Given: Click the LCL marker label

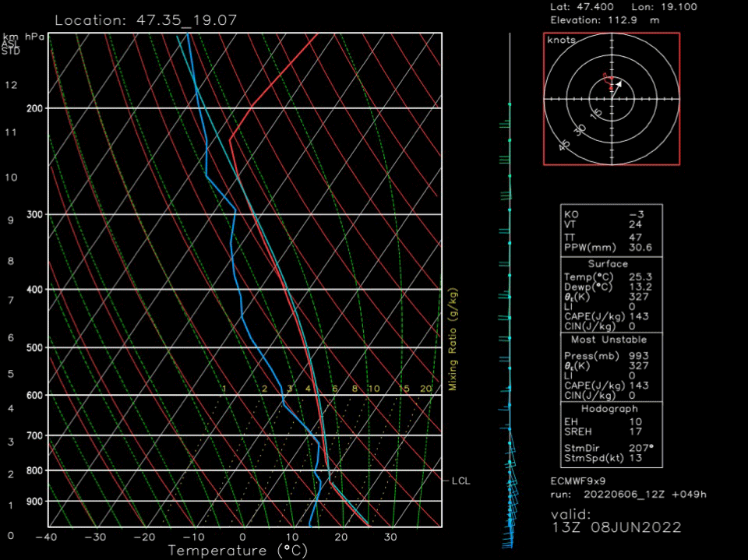Looking at the screenshot, I should (x=460, y=481).
